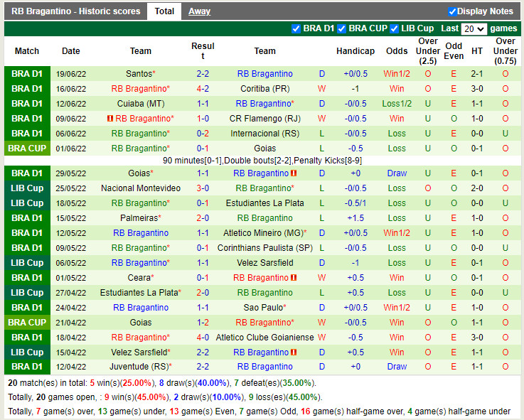Image resolution: width=524 pixels, height=420 pixels.
Task: Click red card icon in the 15/04/22 Velez Sarsfield row
Action: point(294,352)
